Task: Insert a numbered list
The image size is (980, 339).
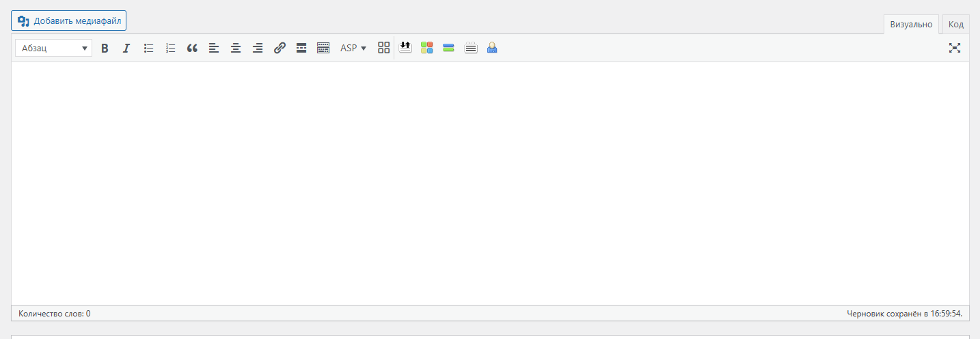Action: (170, 48)
